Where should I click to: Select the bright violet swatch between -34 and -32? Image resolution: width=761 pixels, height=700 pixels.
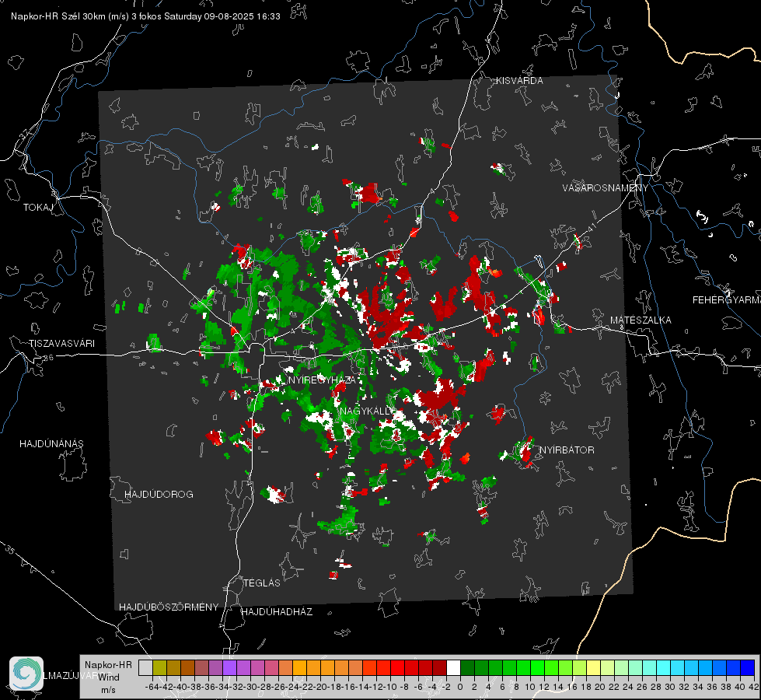[x=229, y=667]
